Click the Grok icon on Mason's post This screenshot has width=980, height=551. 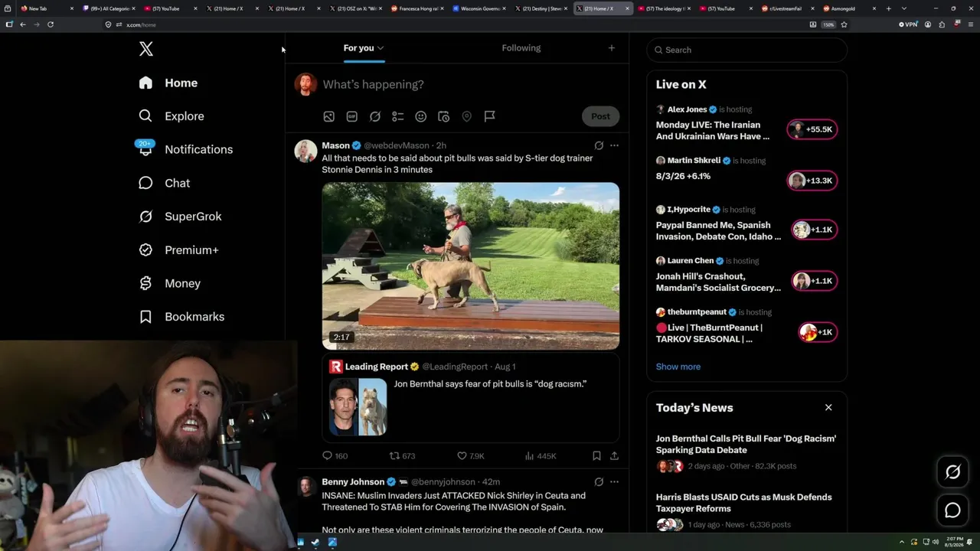pyautogui.click(x=599, y=145)
